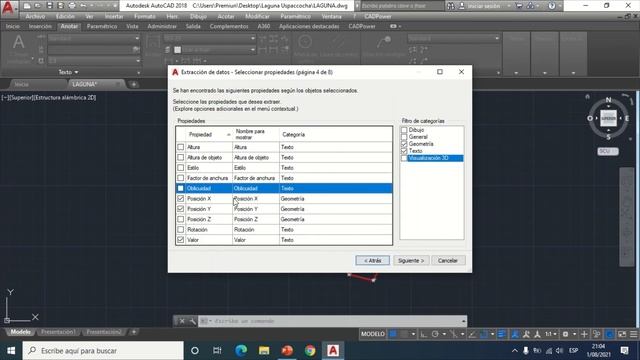The width and height of the screenshot is (640, 360).
Task: Check the Oblicuidad property checkbox
Action: [180, 188]
